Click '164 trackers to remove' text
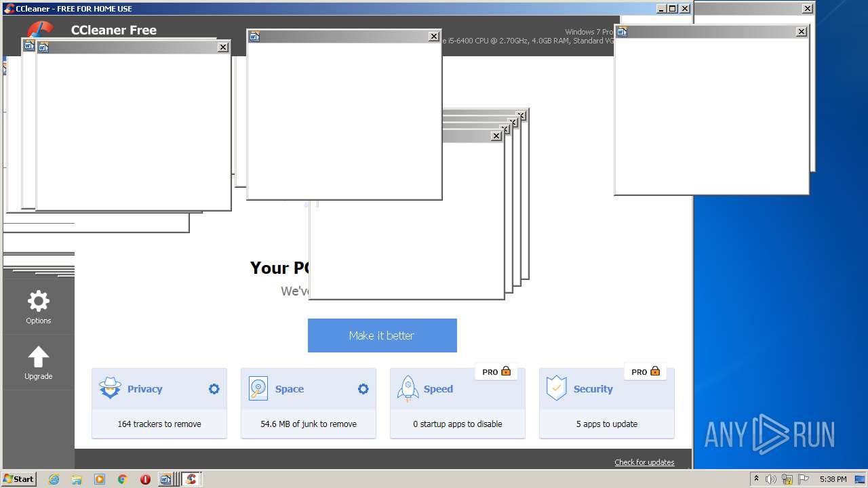The width and height of the screenshot is (868, 488). (159, 424)
